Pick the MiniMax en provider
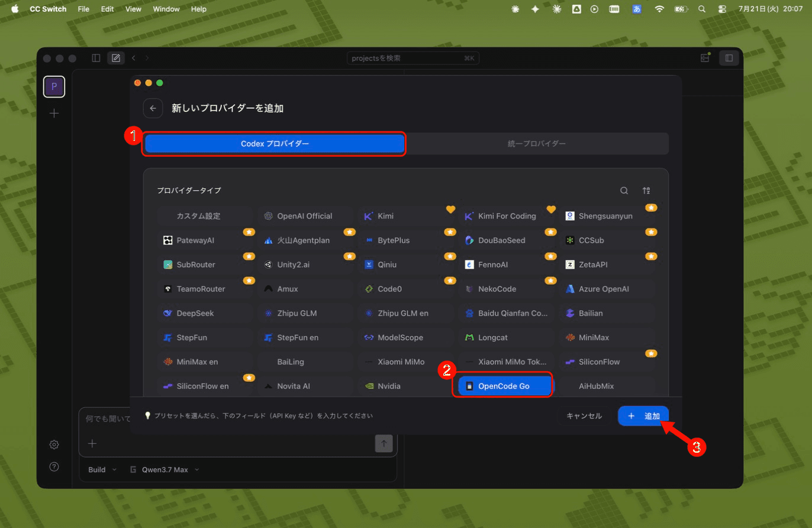The width and height of the screenshot is (812, 528). click(205, 362)
